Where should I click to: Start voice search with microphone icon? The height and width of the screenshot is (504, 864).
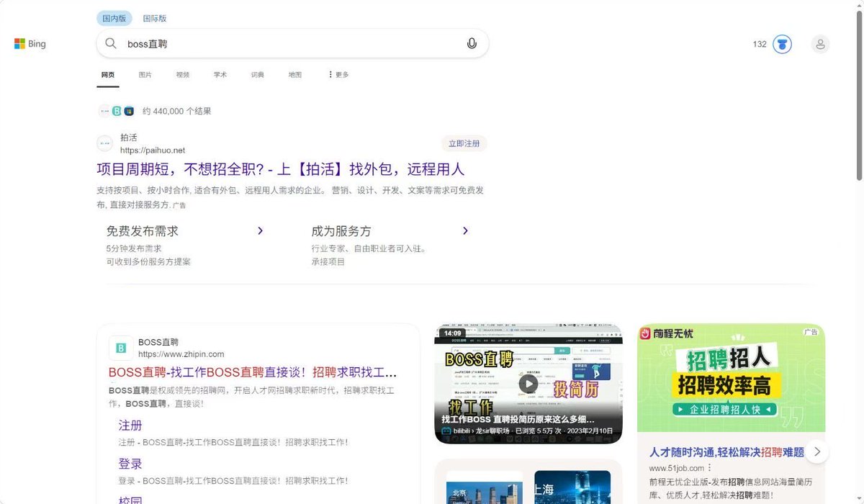point(472,43)
